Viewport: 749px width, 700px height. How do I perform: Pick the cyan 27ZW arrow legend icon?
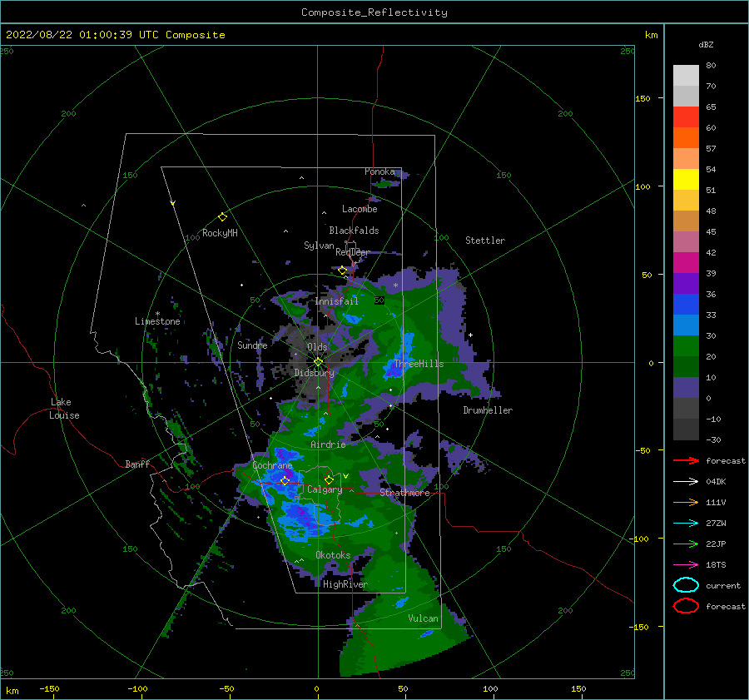point(686,524)
